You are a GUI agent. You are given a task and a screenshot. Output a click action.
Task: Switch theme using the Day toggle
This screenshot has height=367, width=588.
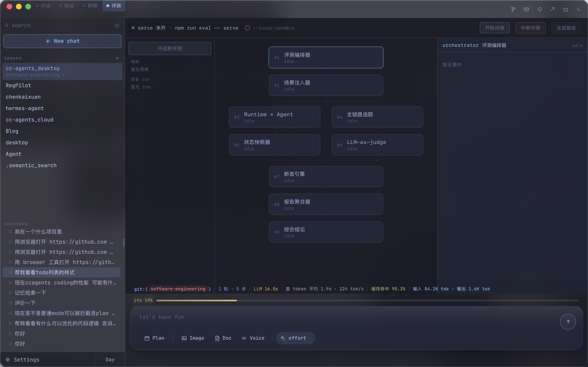110,359
